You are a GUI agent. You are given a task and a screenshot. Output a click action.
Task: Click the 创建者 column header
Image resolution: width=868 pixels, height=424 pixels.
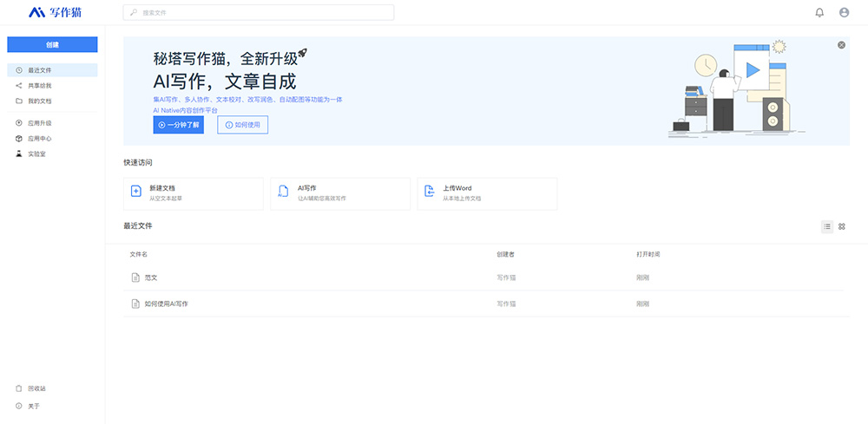tap(506, 255)
